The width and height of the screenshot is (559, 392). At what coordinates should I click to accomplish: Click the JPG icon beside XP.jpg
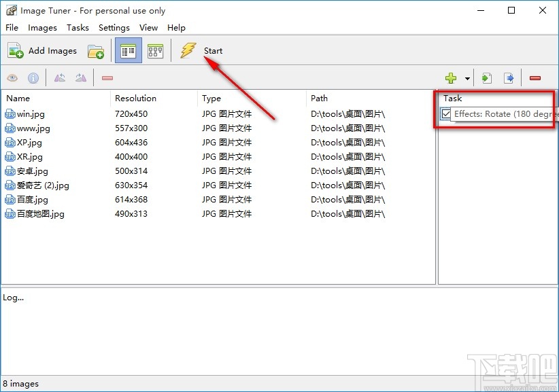[10, 143]
